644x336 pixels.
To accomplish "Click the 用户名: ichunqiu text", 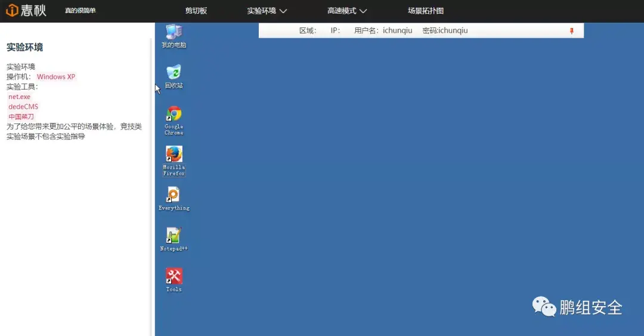I will 383,30.
